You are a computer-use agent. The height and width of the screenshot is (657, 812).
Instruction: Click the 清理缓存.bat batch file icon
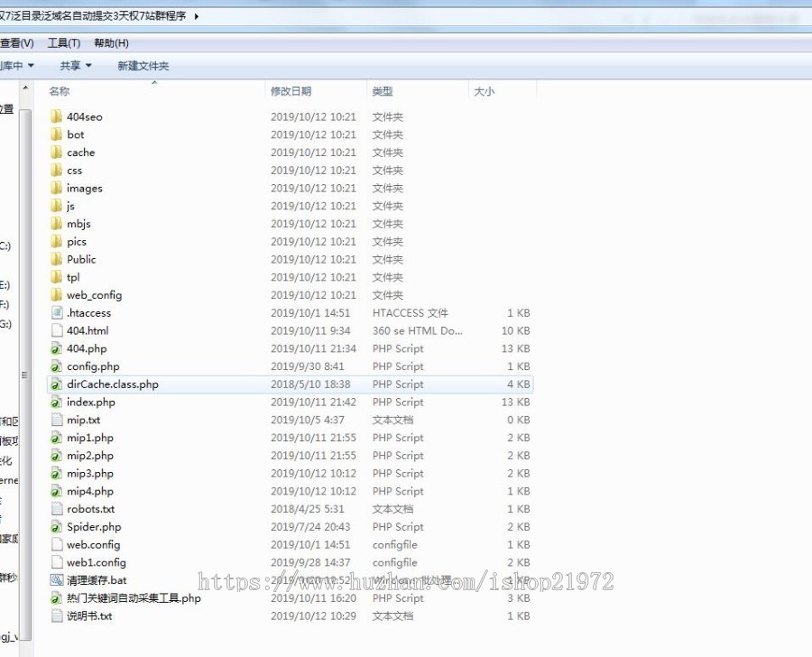(x=57, y=580)
